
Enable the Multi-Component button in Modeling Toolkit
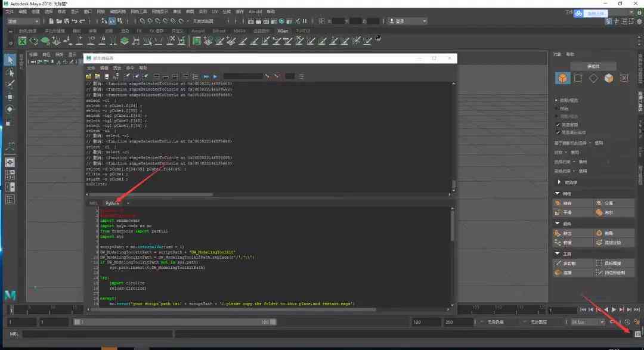[593, 66]
